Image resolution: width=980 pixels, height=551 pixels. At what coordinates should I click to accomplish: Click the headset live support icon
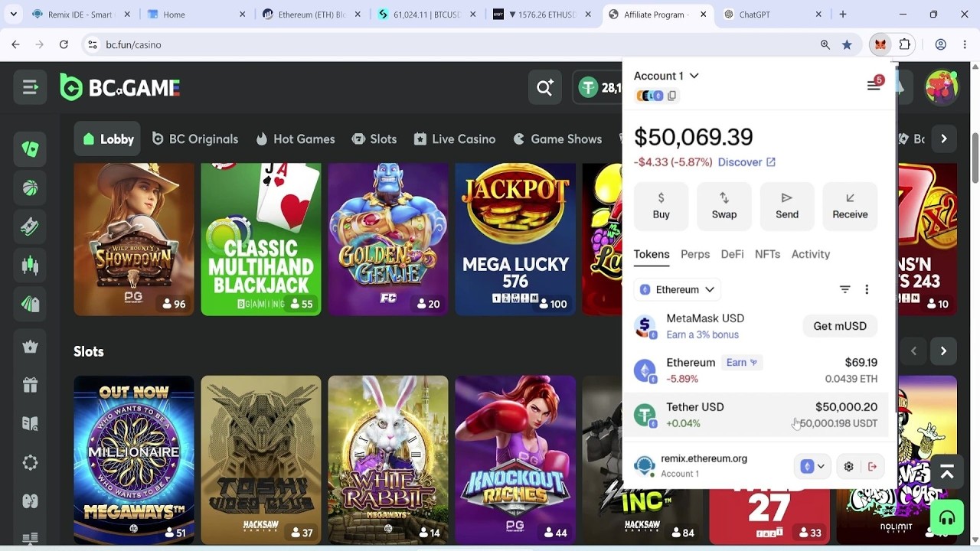tap(947, 518)
